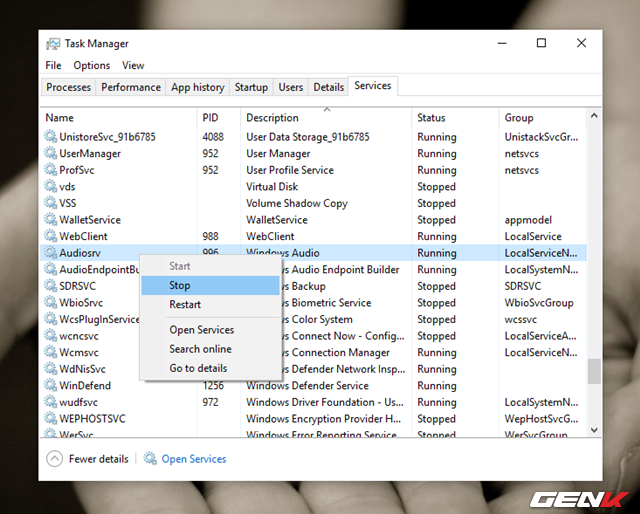The width and height of the screenshot is (640, 514).
Task: Click 'Volume Shadow Copy' description
Action: [x=297, y=203]
